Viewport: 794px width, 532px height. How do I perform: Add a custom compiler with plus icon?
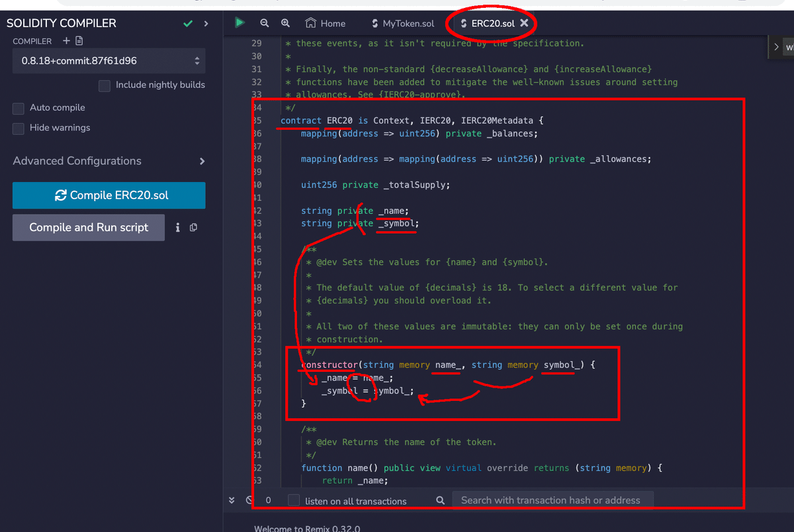(x=66, y=41)
